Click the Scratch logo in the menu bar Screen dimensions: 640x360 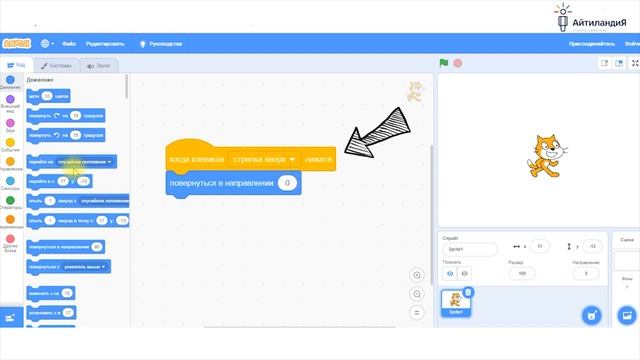16,43
